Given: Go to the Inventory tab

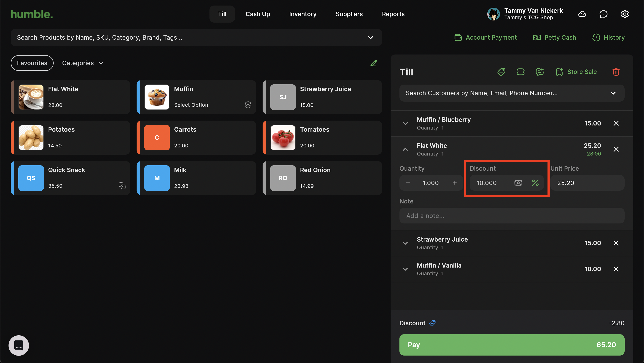Looking at the screenshot, I should point(302,14).
